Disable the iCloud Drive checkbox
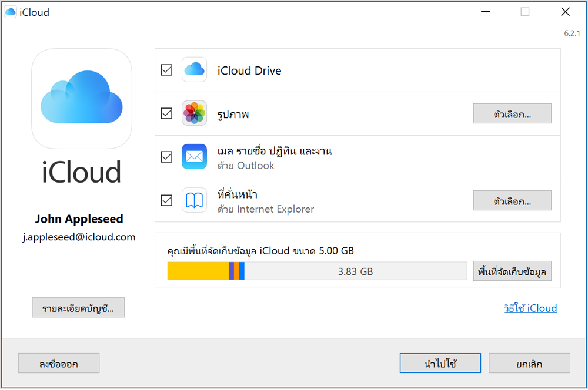This screenshot has width=588, height=390. point(166,69)
